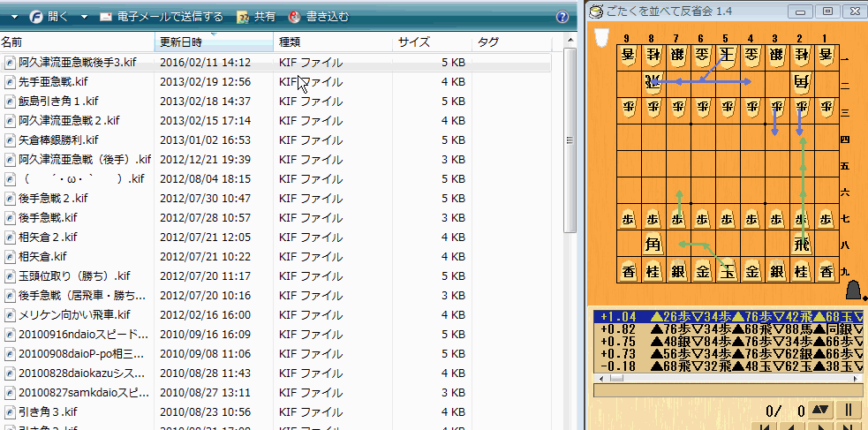Select the +1.04 analysis line
This screenshot has height=430, width=868.
[728, 317]
